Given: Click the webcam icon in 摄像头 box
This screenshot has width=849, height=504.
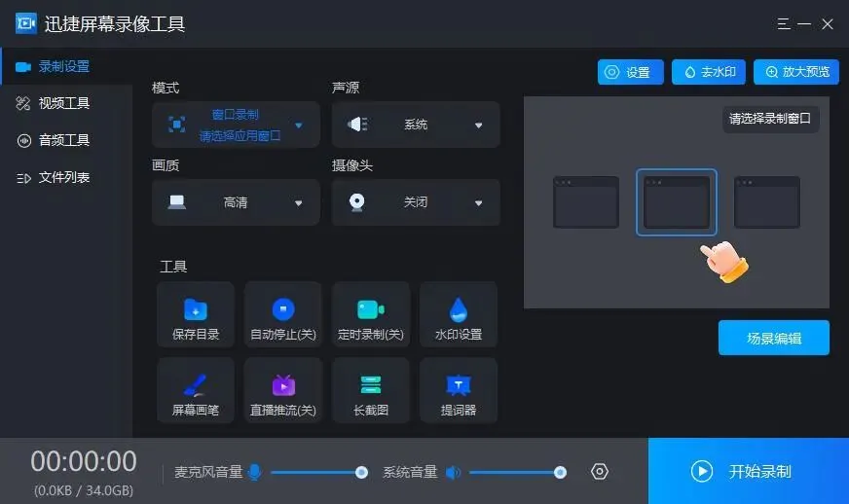Looking at the screenshot, I should tap(356, 202).
